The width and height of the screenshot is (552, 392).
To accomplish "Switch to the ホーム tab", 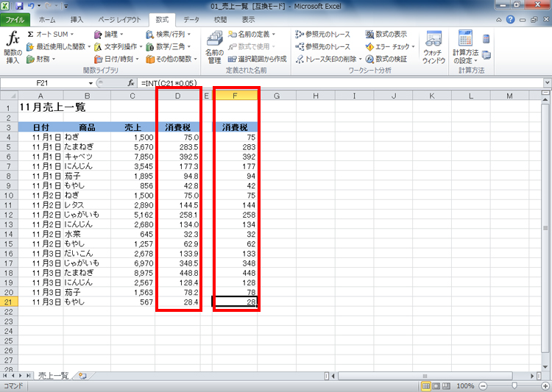I will (x=47, y=20).
